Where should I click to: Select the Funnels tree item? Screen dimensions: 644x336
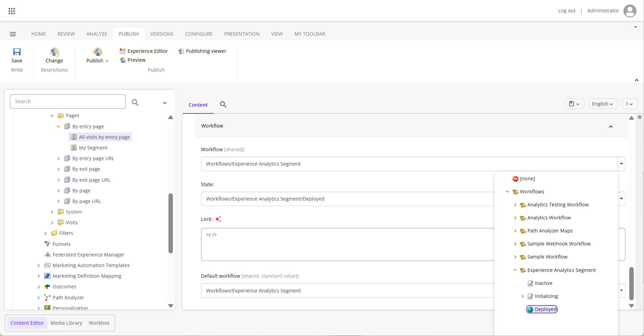[x=58, y=244]
